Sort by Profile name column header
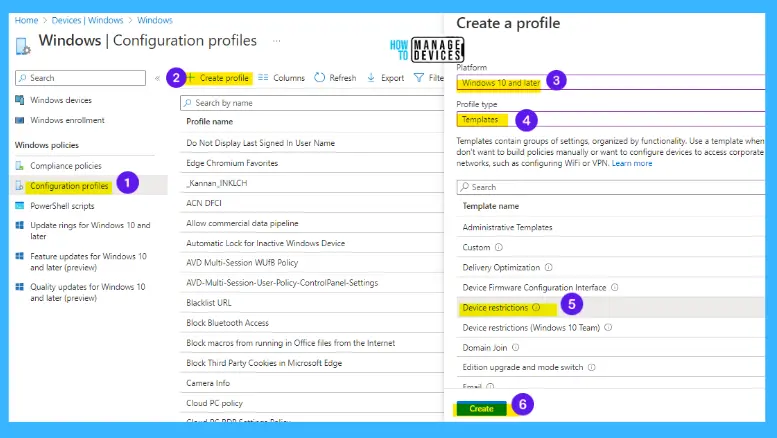 click(210, 121)
